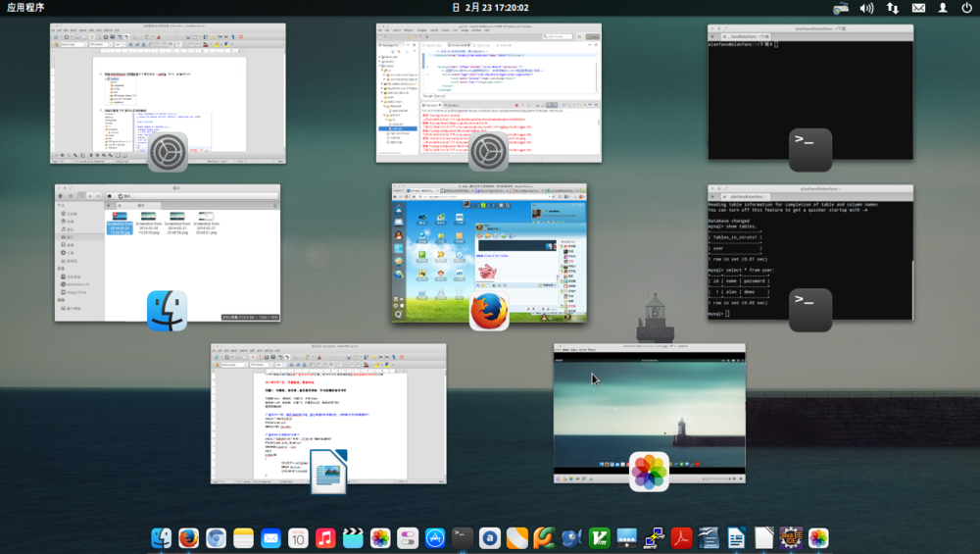Viewport: 980px width, 554px height.
Task: Open the volume control in top panel
Action: point(866,8)
